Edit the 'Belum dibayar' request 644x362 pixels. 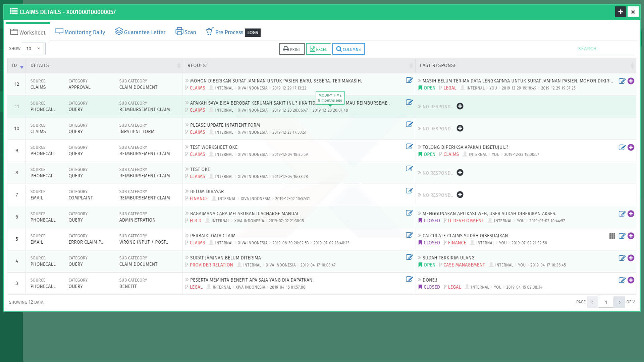[409, 191]
